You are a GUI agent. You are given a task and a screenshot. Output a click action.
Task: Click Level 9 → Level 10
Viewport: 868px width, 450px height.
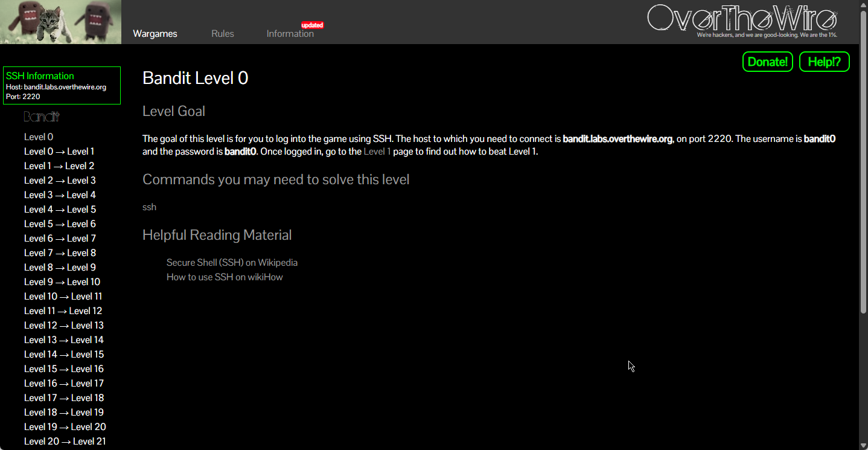tap(62, 282)
